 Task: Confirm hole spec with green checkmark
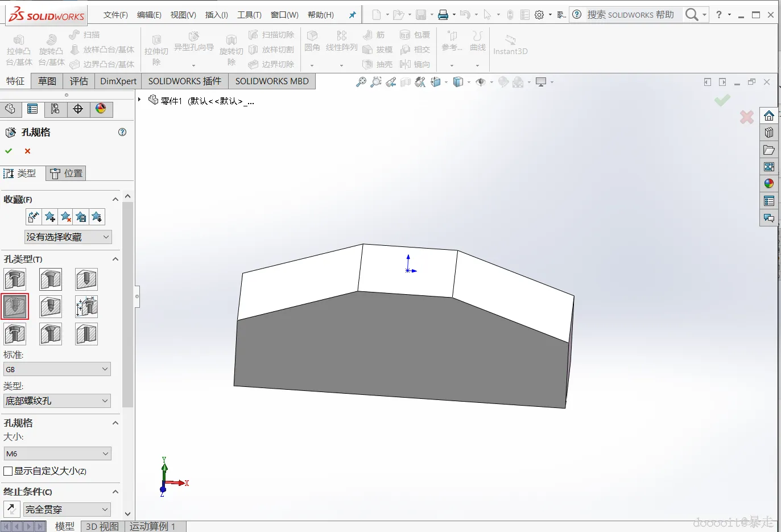coord(9,151)
